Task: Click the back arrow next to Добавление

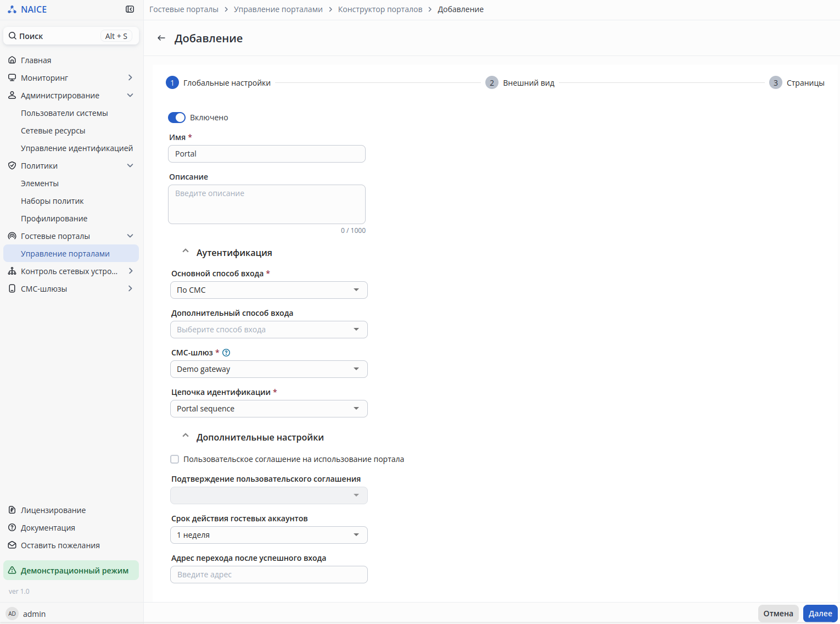Action: point(161,38)
